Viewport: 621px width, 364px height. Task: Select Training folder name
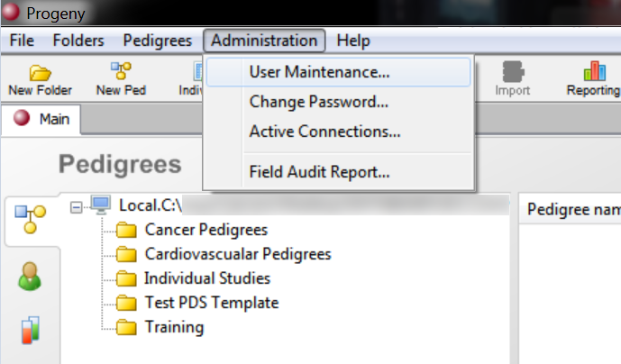[x=174, y=327]
